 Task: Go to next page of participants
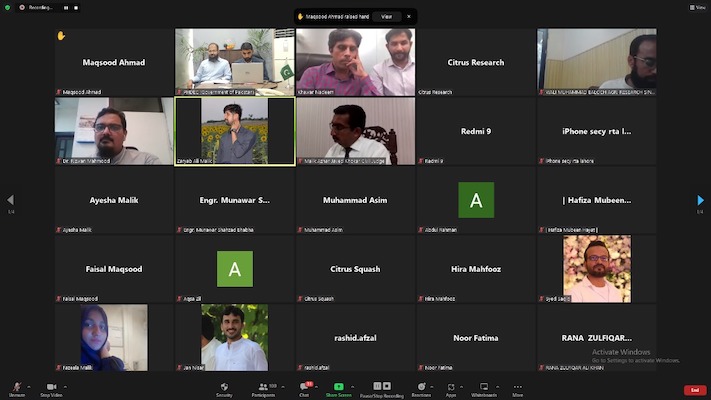point(700,200)
